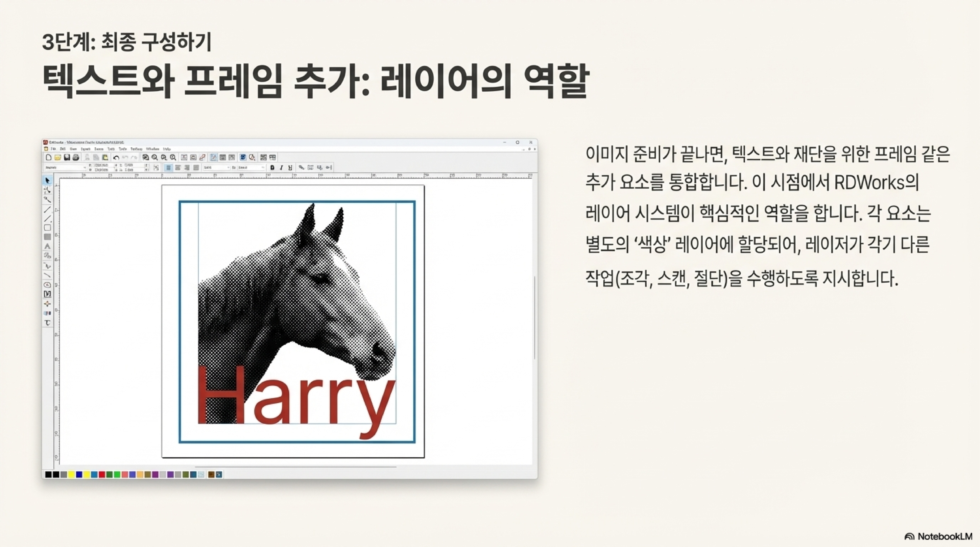Click the print icon in toolbar
Image resolution: width=980 pixels, height=547 pixels.
(x=76, y=157)
